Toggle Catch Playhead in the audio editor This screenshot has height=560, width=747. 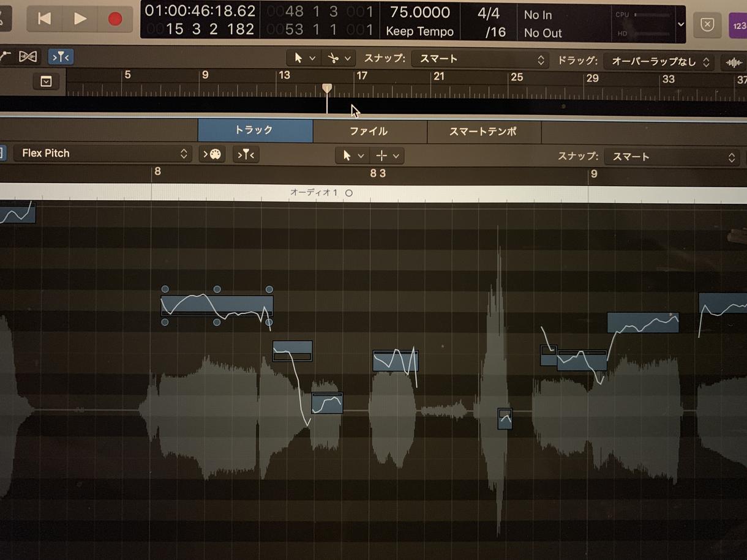point(246,155)
